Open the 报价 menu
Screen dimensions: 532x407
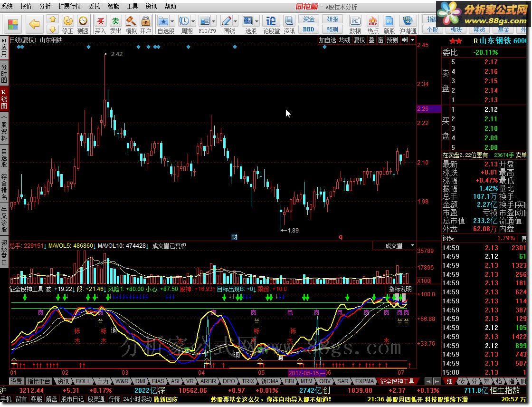[x=26, y=6]
